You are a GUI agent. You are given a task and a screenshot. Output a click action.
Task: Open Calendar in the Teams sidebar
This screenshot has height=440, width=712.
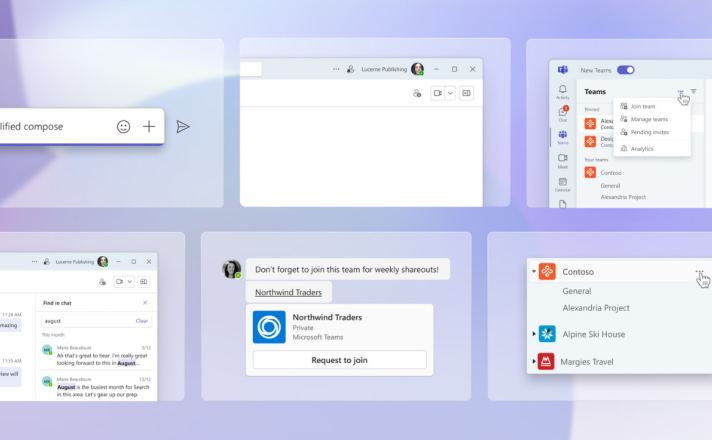[563, 184]
